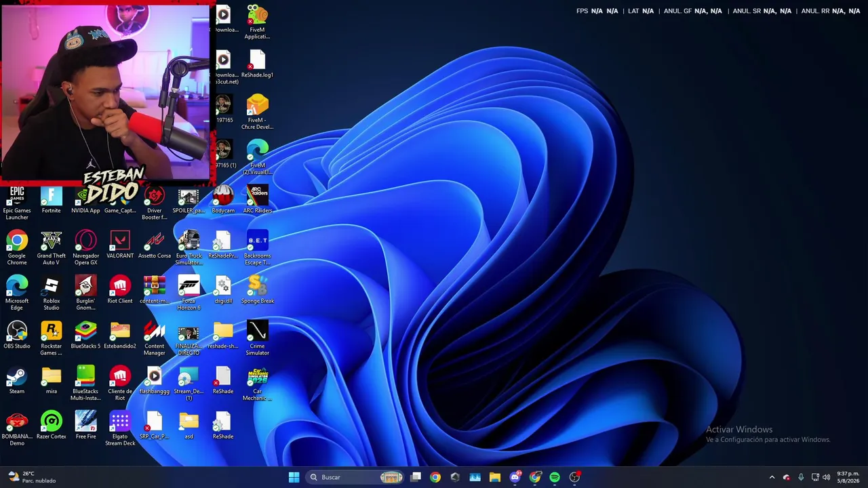868x488 pixels.
Task: Open Navegador Opera GX shortcut
Action: click(85, 248)
